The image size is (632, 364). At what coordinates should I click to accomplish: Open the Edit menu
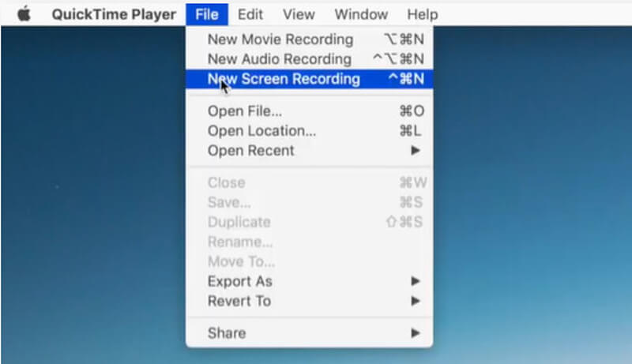tap(250, 14)
